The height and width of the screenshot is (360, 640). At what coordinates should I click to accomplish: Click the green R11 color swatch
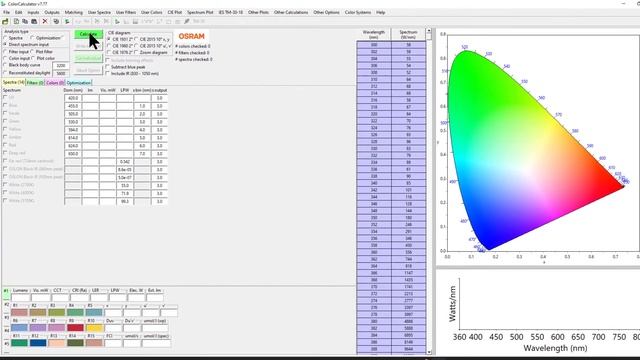point(19,343)
